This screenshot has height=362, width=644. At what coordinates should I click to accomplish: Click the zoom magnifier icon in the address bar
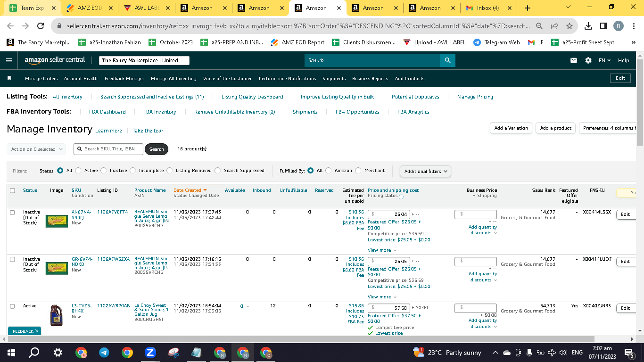(539, 26)
